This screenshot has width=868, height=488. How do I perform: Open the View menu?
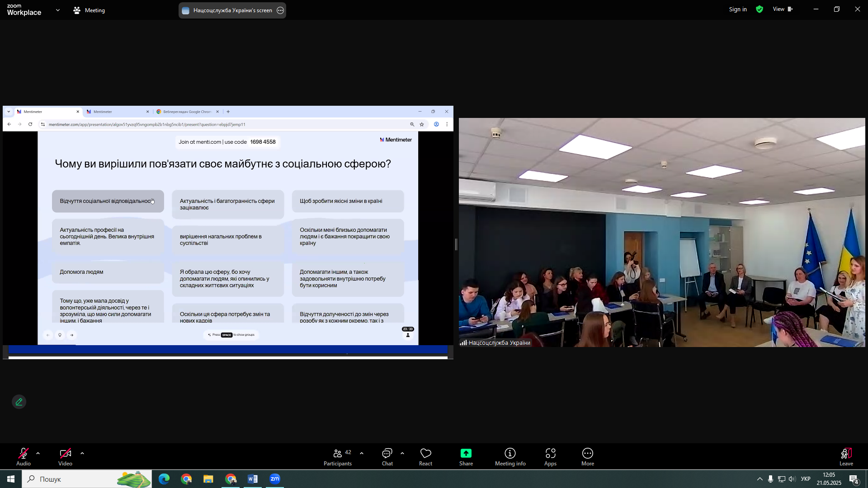pos(782,9)
